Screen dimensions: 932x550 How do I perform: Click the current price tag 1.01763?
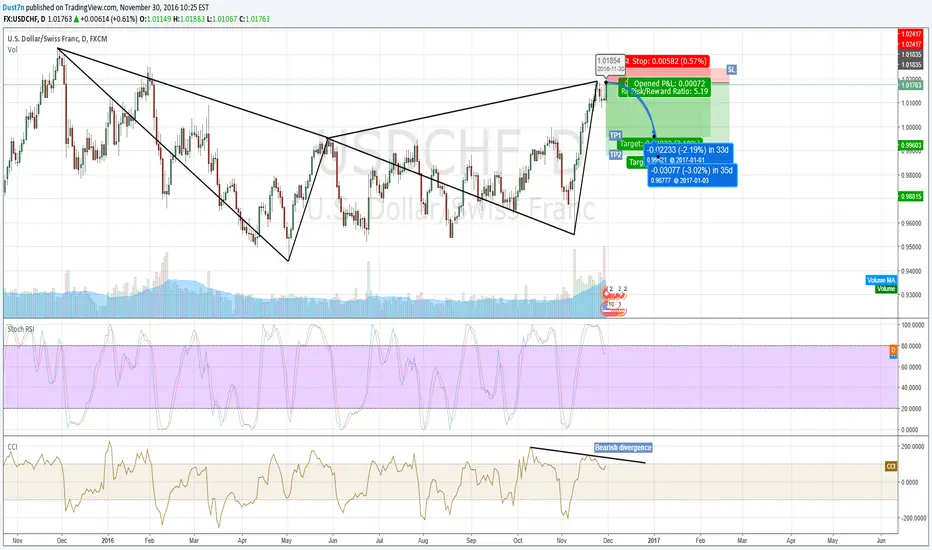[x=911, y=85]
